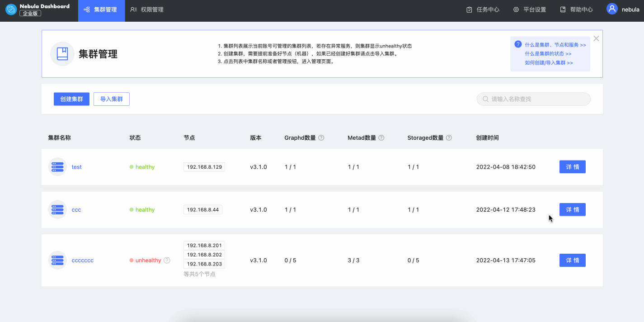This screenshot has height=322, width=644.
Task: Click node tag 192.168.8.44
Action: (x=203, y=210)
